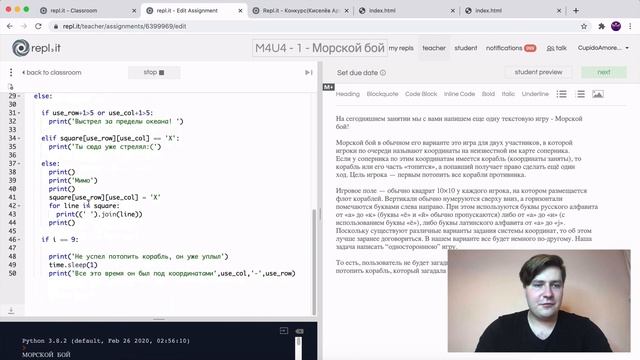The image size is (640, 360).
Task: Reload the browser page
Action: (38, 26)
